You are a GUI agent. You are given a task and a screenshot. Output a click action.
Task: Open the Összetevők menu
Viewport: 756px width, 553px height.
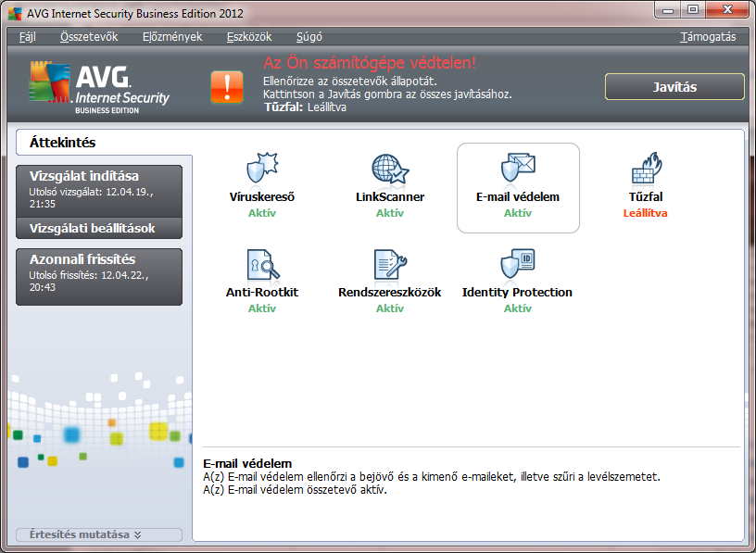[x=89, y=37]
